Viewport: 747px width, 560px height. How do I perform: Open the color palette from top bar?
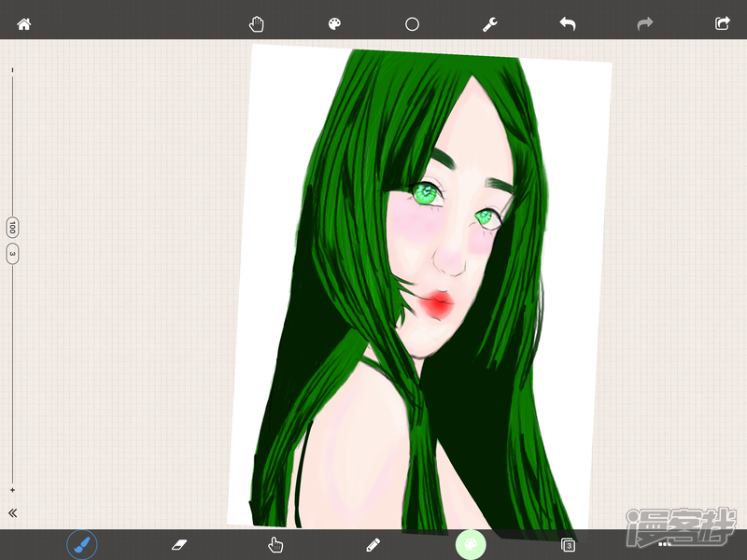click(x=334, y=24)
